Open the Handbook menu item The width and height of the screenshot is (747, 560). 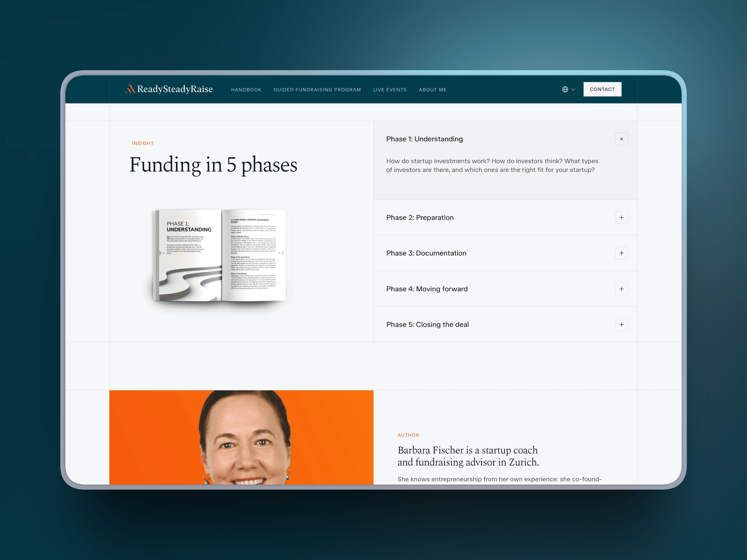246,90
